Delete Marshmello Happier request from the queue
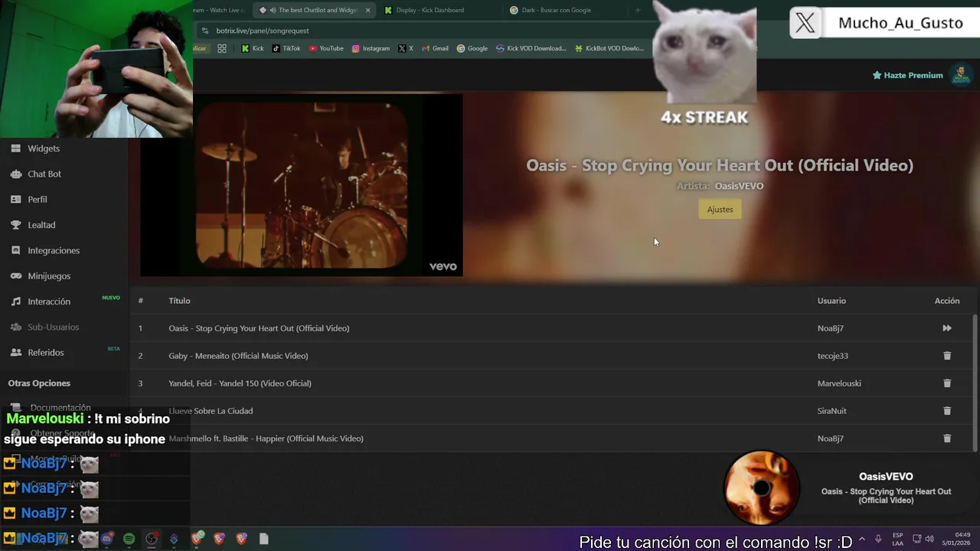The height and width of the screenshot is (551, 980). click(947, 439)
